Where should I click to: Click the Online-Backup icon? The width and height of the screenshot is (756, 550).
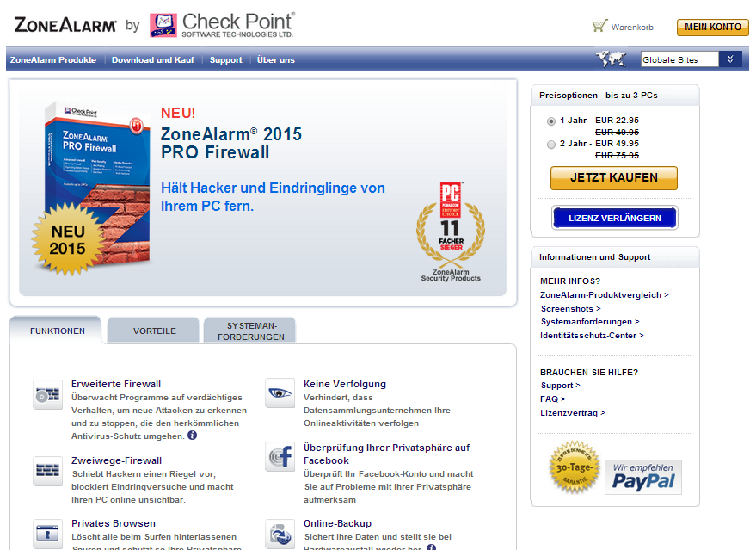[280, 534]
